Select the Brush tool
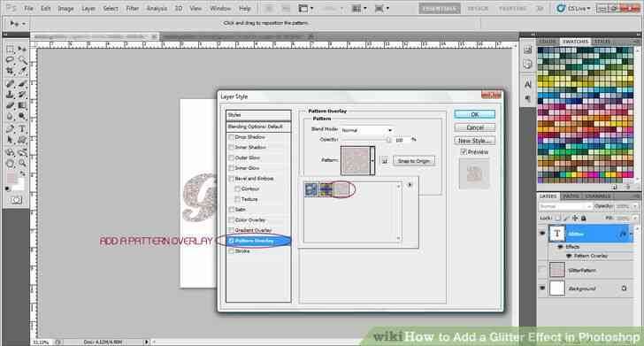 [x=22, y=84]
